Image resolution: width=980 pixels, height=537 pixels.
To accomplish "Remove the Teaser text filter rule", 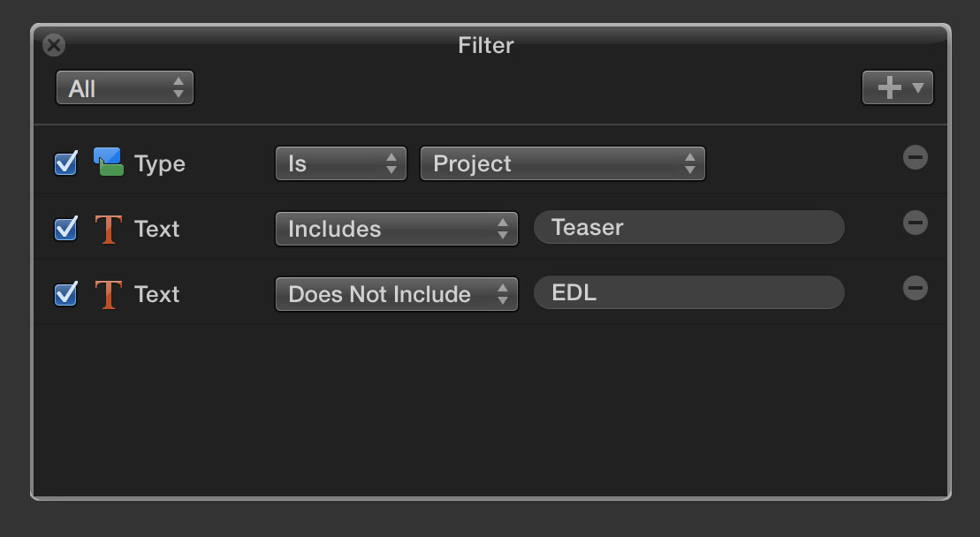I will pos(915,223).
